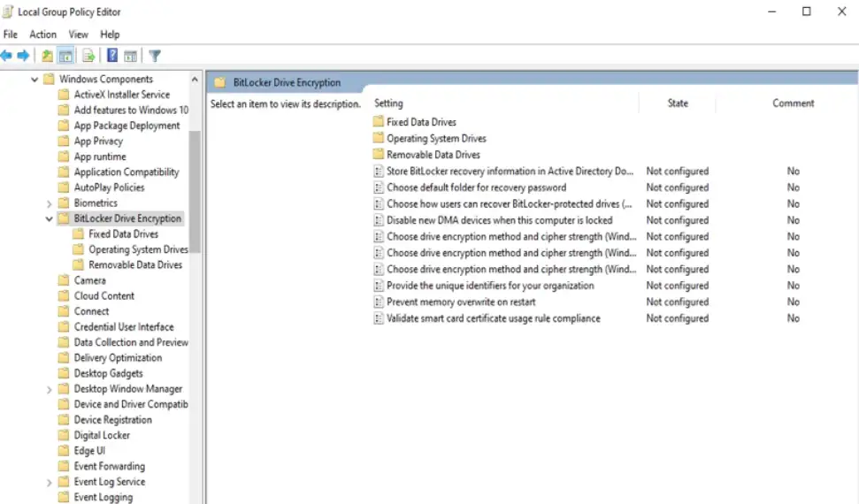
Task: Click the Back arrow toolbar icon
Action: pyautogui.click(x=6, y=56)
